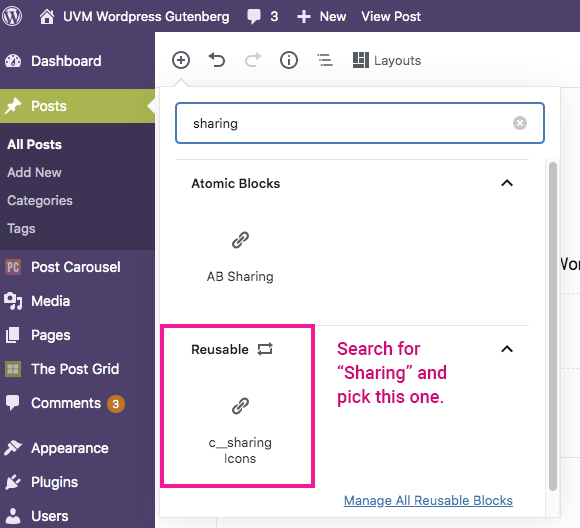The image size is (580, 528).
Task: Open Manage All Reusable Blocks link
Action: point(428,501)
